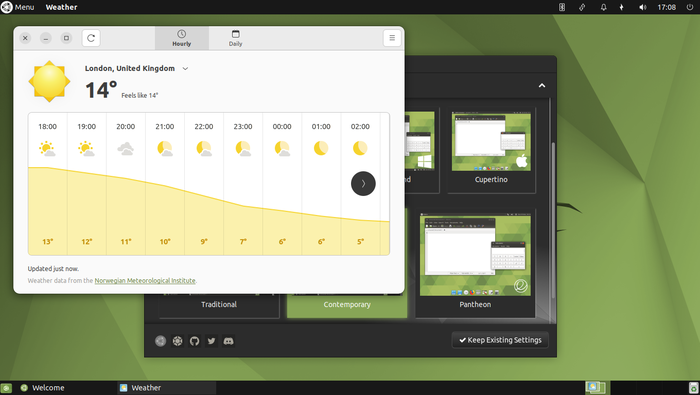Click the volume icon in top panel
Screen dimensions: 700x395
642,7
